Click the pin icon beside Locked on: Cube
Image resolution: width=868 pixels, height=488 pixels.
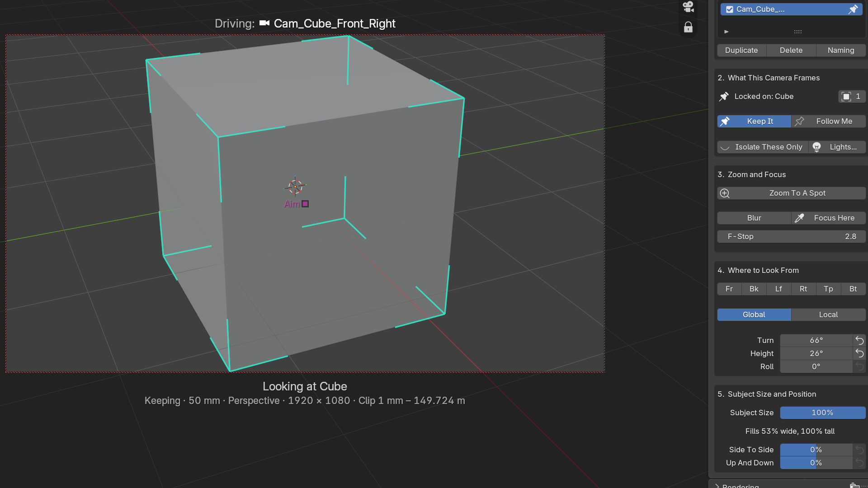point(724,97)
